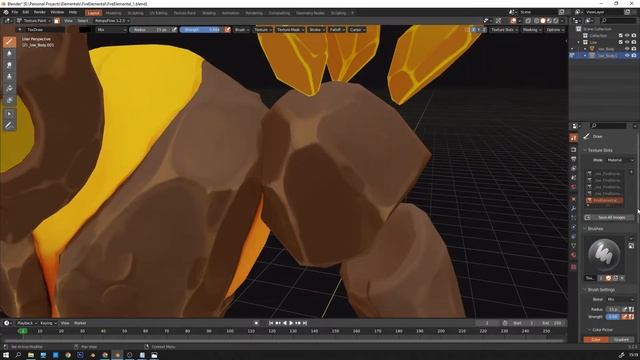Toggle strength pressure sensitivity in header
Screen dimensions: 640x360
coord(227,30)
